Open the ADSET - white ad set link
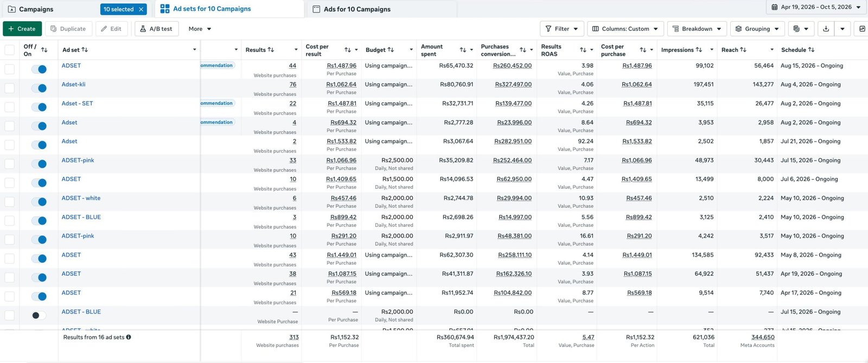 [81, 198]
